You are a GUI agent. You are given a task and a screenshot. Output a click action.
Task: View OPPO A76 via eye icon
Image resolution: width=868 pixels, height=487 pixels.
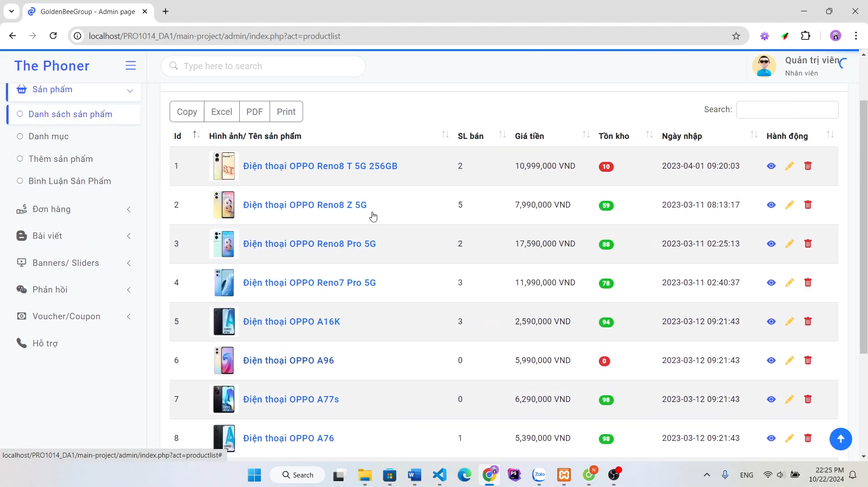coord(771,438)
